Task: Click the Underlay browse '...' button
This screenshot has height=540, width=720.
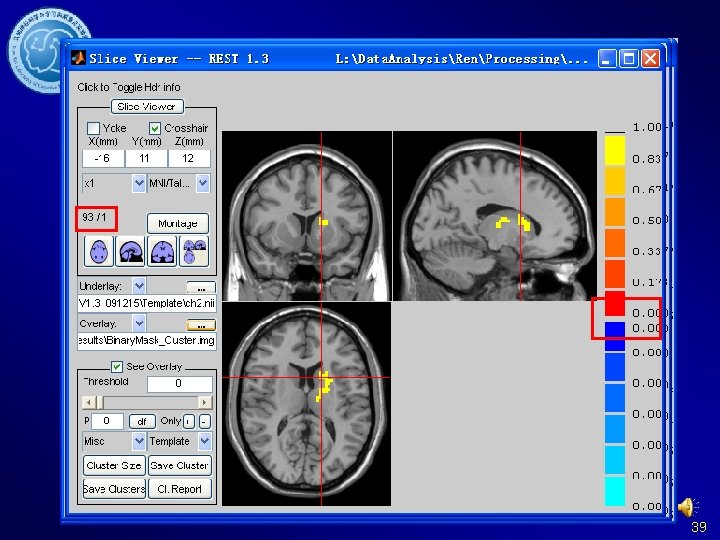Action: tap(201, 286)
